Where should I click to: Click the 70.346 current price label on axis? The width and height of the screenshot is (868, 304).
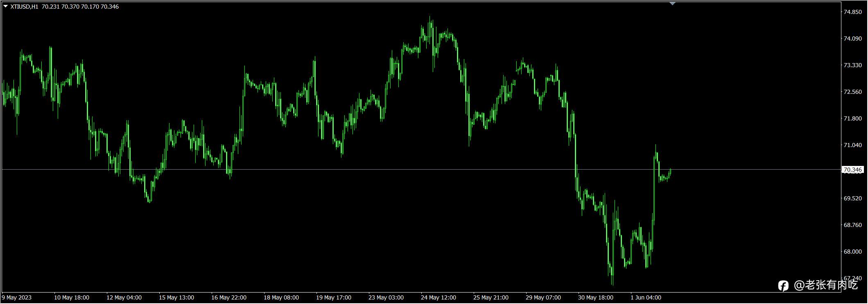click(x=852, y=170)
